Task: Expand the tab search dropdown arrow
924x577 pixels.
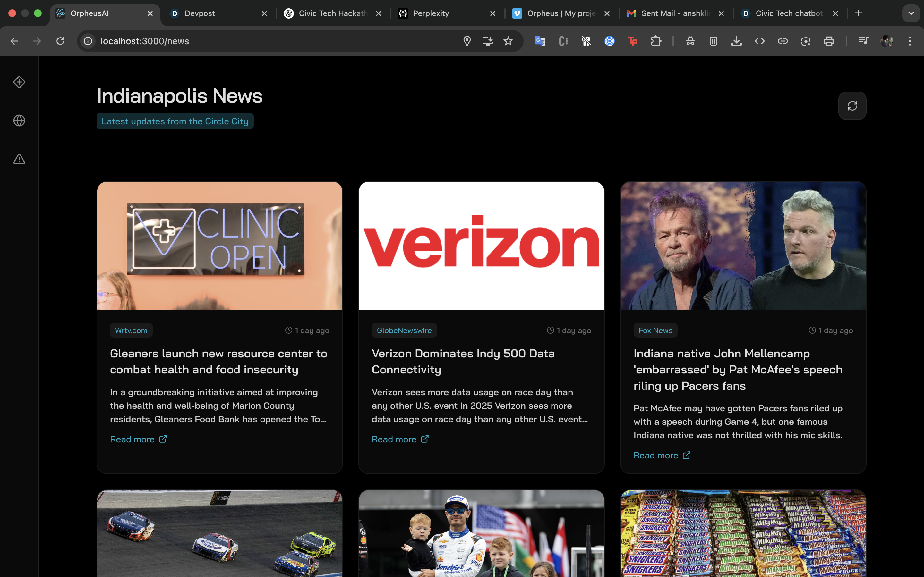Action: click(911, 13)
